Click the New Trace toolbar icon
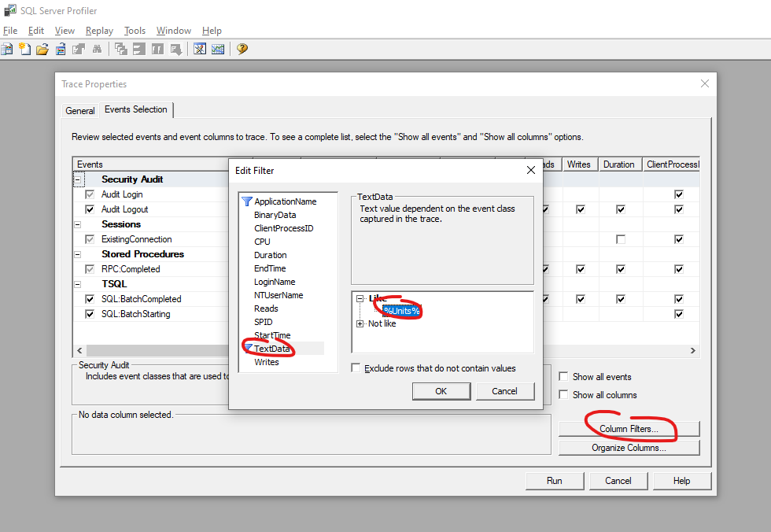 (7, 49)
